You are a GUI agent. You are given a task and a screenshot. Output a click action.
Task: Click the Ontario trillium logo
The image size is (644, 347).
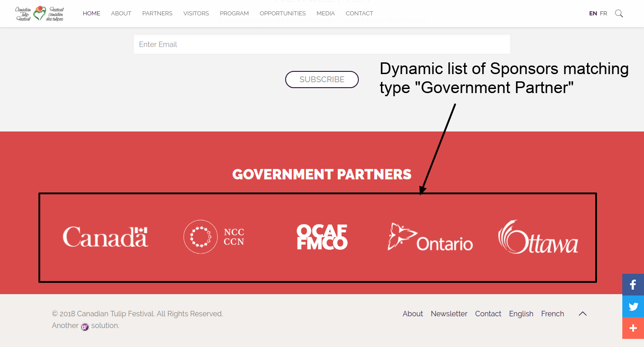pos(430,237)
